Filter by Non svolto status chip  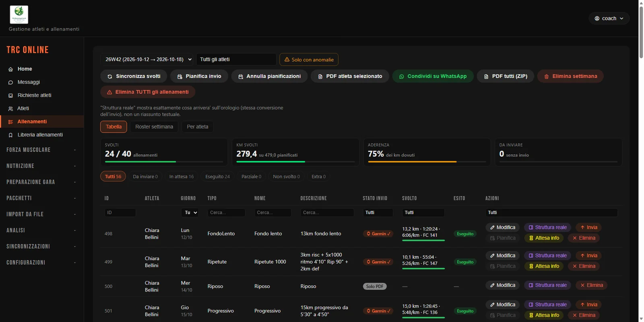tap(286, 177)
